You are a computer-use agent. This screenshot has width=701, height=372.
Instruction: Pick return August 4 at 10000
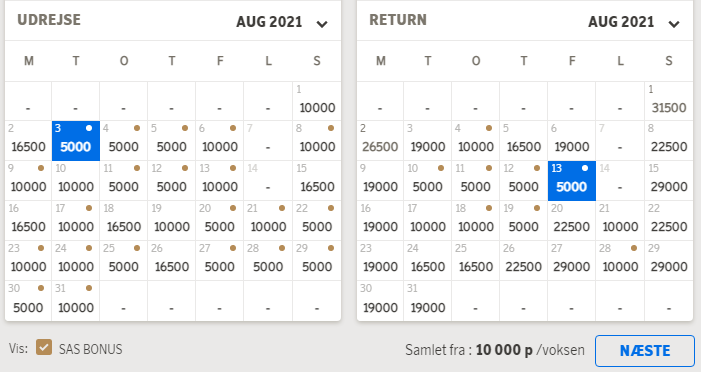pos(476,141)
